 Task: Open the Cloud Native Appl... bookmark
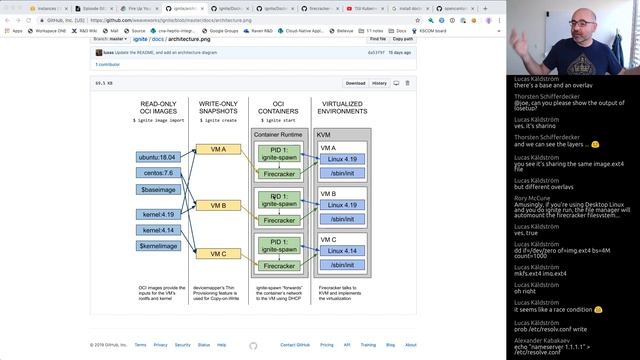coord(301,31)
